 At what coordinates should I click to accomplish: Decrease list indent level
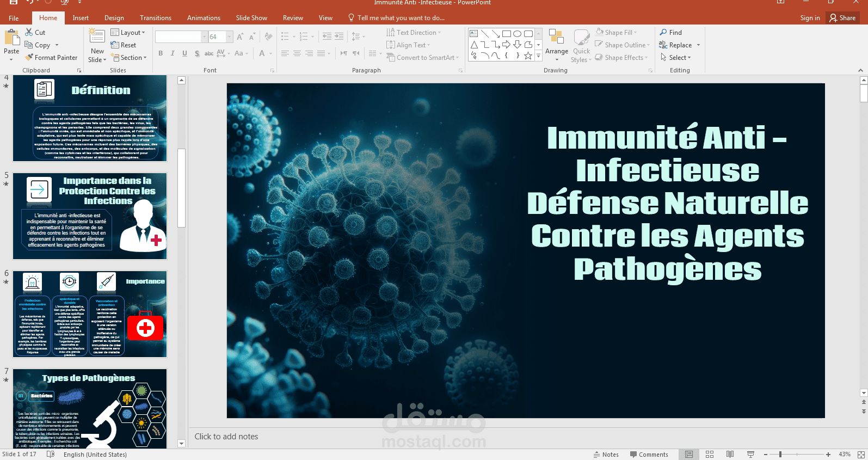(x=327, y=36)
